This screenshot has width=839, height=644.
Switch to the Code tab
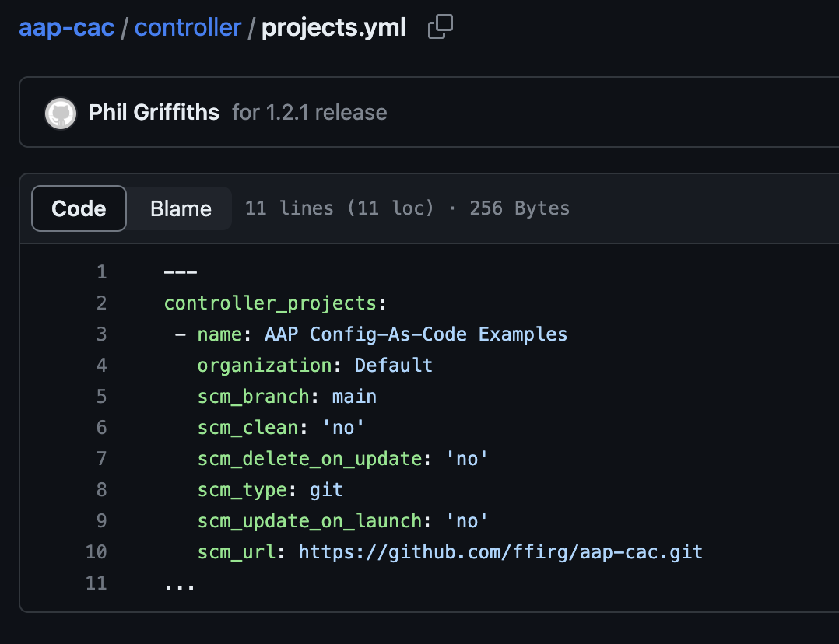tap(79, 208)
